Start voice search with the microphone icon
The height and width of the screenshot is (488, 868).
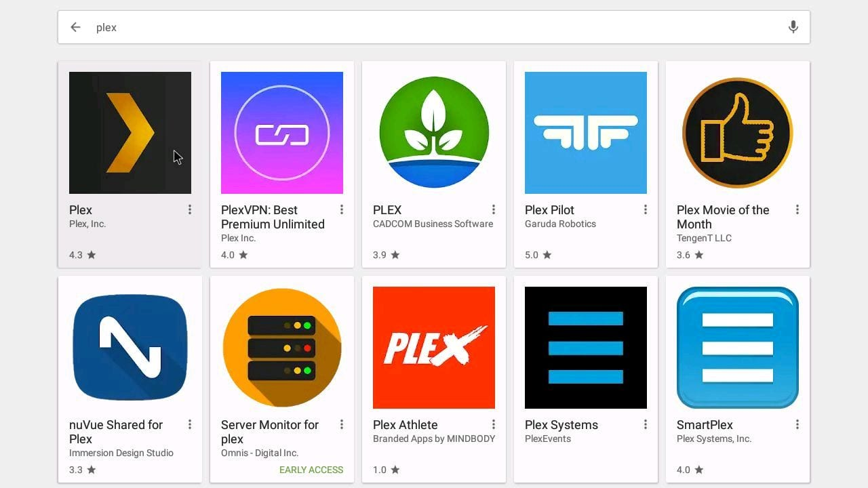(793, 27)
